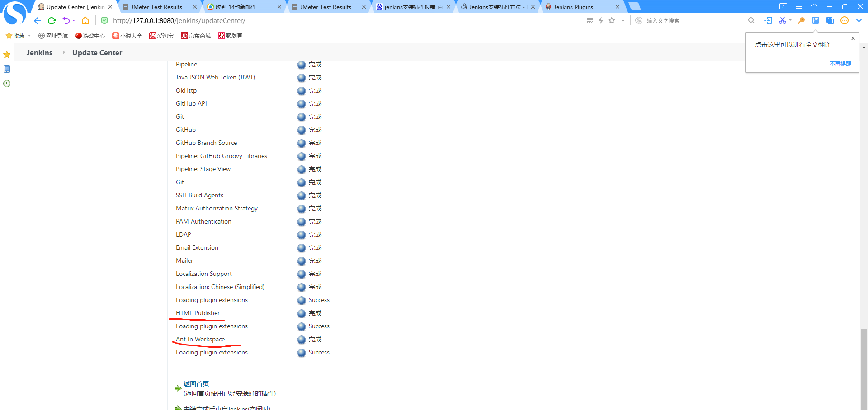Click the translate page toolbar icon
The height and width of the screenshot is (410, 868).
point(816,20)
